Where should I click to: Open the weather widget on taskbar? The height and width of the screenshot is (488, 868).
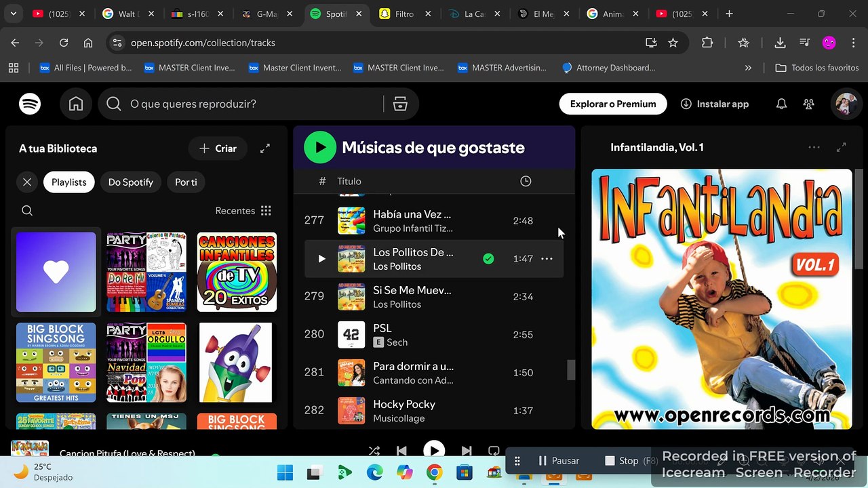coord(43,472)
